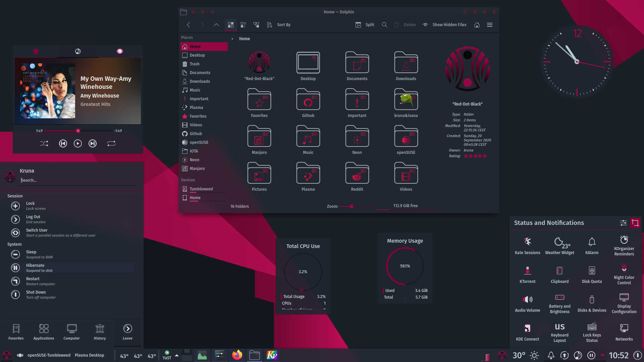Open the Plasma folder in file view

[x=308, y=177]
